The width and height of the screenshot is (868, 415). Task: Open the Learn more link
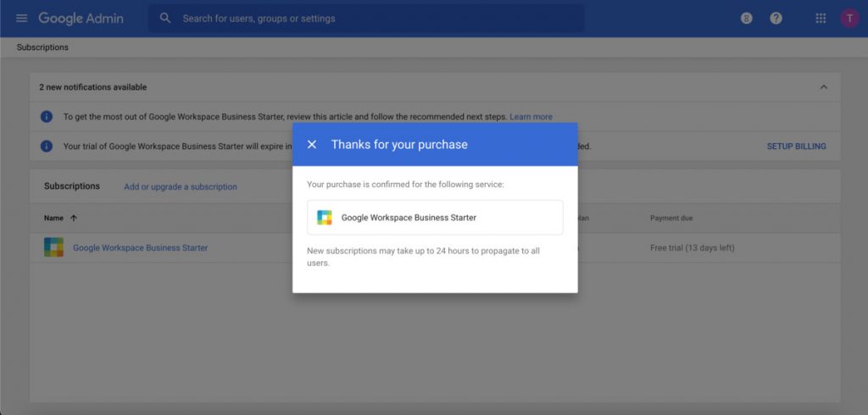pyautogui.click(x=531, y=117)
